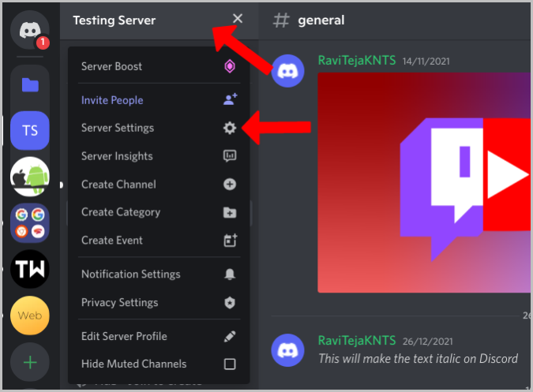Image resolution: width=533 pixels, height=392 pixels.
Task: Open the Twitch YouTube image attachment
Action: point(424,183)
